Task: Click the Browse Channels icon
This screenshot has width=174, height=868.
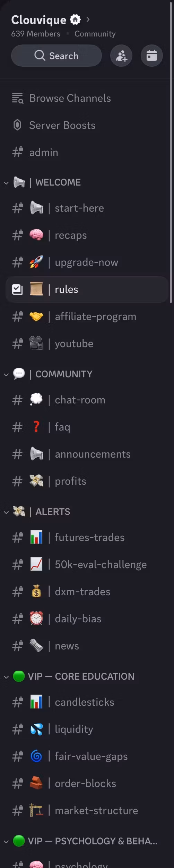Action: coord(17,98)
